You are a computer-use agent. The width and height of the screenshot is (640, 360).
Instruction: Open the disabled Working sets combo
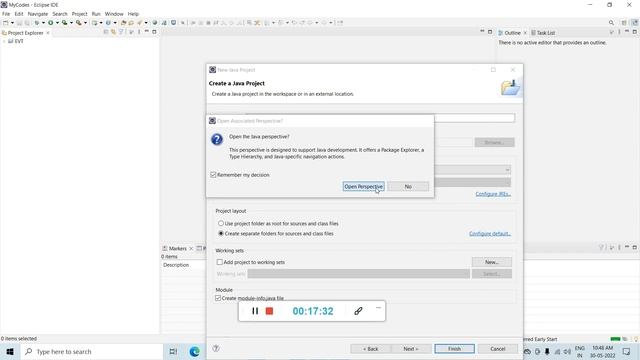[x=358, y=274]
